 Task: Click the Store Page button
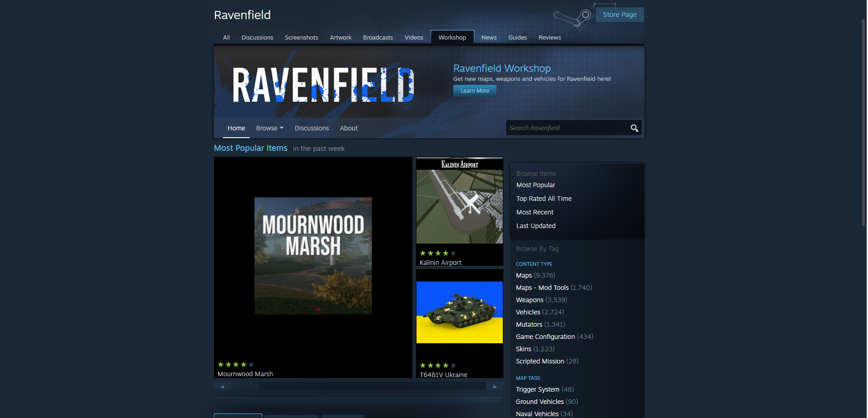pos(620,15)
